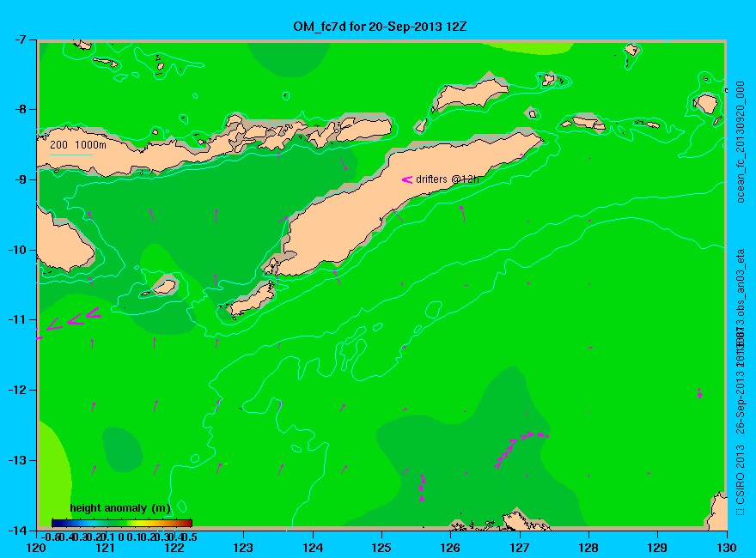756x558 pixels.
Task: Click the "0.5" label at colorbar's right end
Action: coord(190,537)
